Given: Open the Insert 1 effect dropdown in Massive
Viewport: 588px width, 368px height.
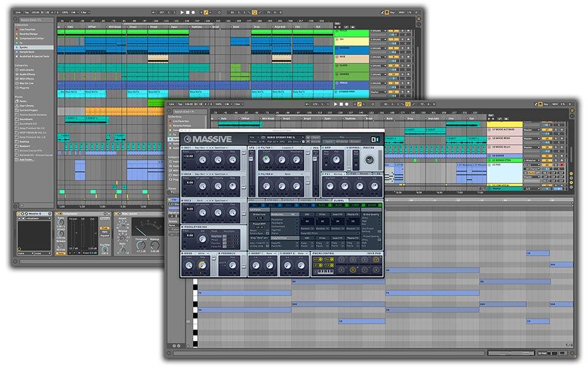Looking at the screenshot, I should click(x=271, y=253).
